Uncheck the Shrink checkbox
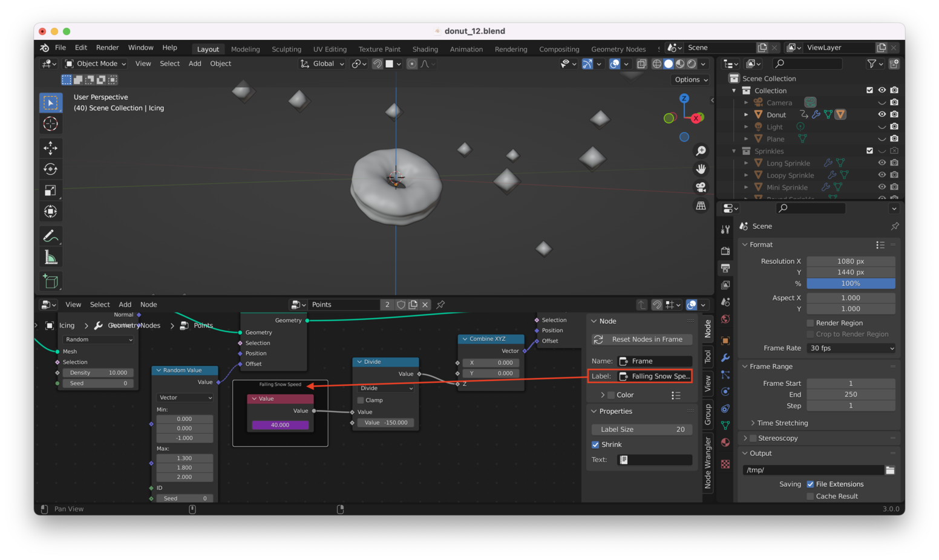Viewport: 939px width, 560px height. (x=595, y=444)
